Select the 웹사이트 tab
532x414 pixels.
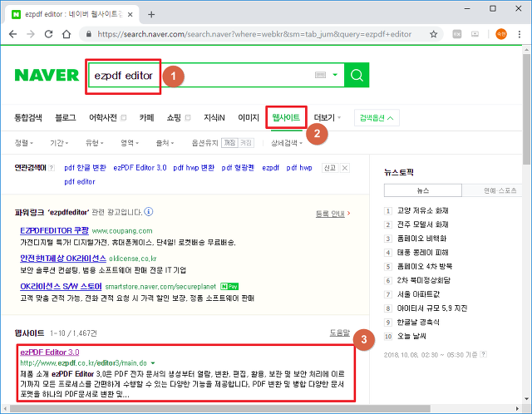tap(286, 118)
